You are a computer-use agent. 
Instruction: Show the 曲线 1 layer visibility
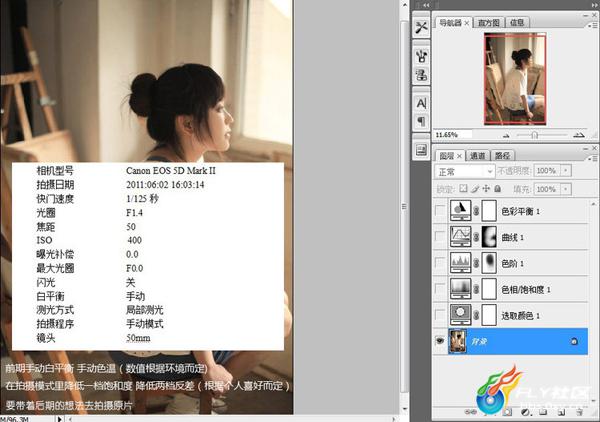(440, 236)
